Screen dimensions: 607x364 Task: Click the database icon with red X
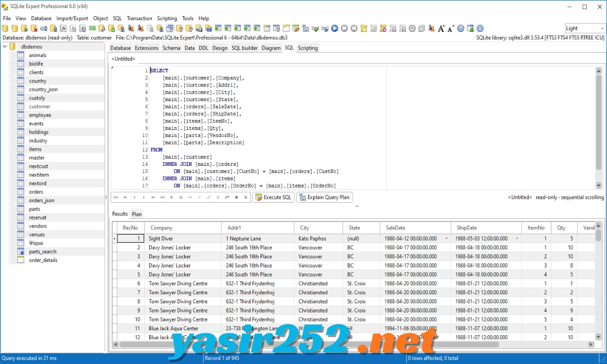[x=34, y=28]
